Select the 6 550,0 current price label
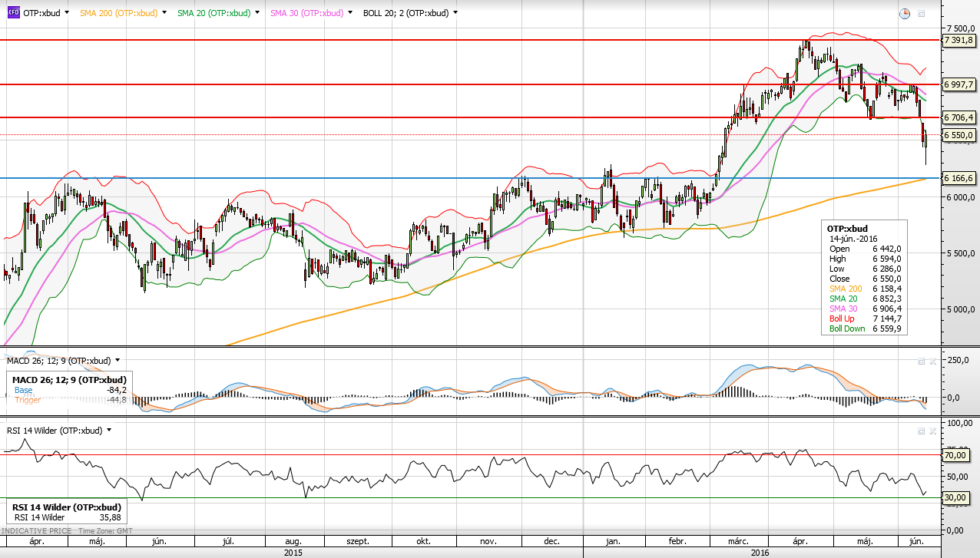This screenshot has height=558, width=980. pos(959,135)
